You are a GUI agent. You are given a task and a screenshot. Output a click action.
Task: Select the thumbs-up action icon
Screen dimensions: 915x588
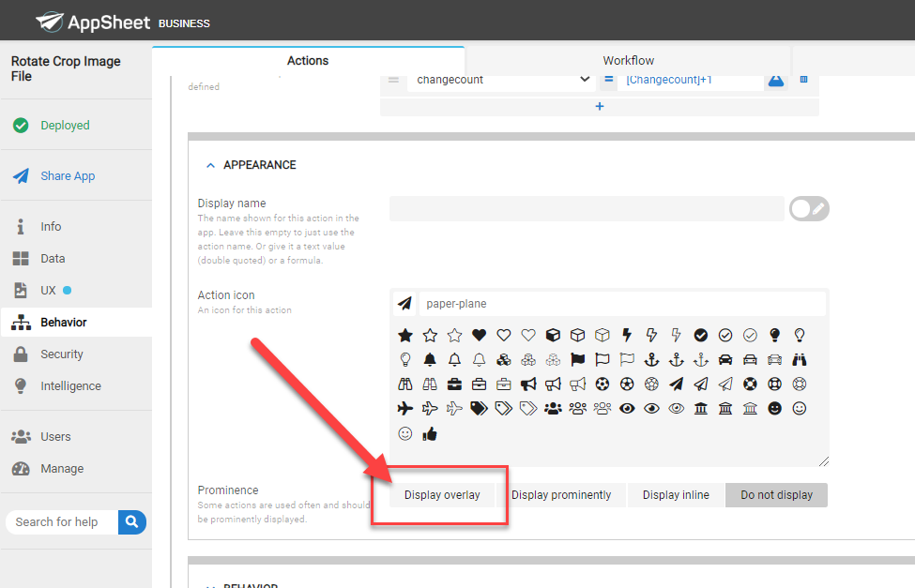[x=430, y=433]
